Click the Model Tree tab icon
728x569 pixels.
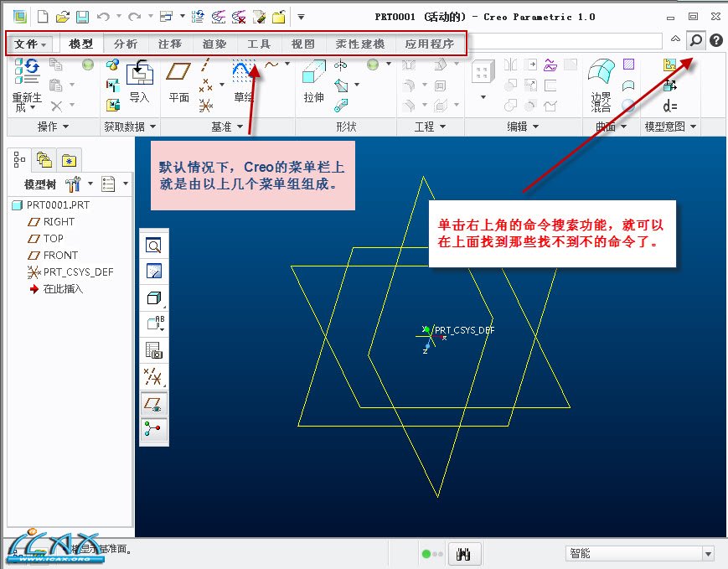click(x=19, y=160)
